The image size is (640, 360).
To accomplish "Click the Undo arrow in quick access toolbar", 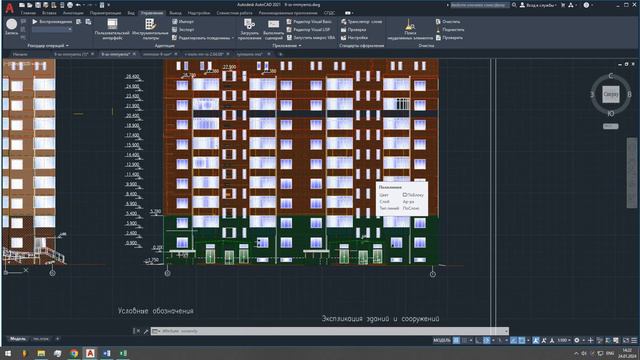I will (x=78, y=5).
